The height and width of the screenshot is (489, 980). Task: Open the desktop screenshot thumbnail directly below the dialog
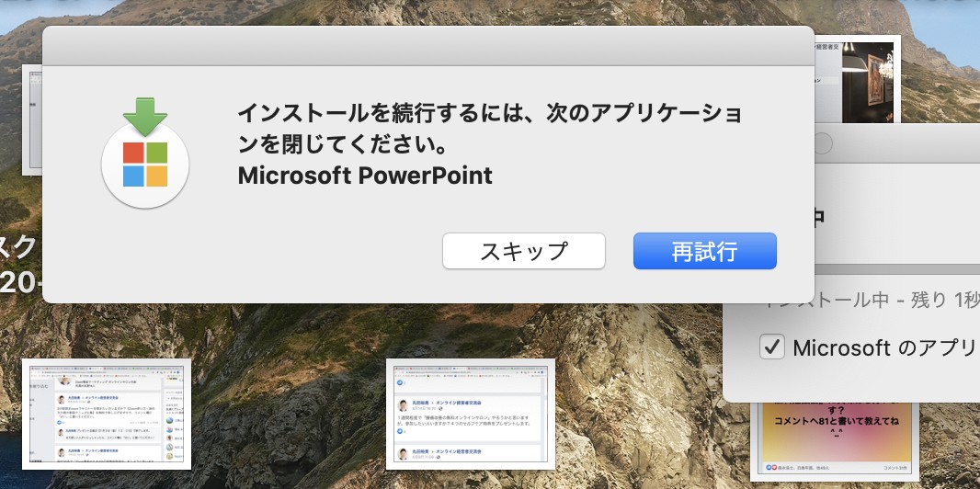(471, 414)
